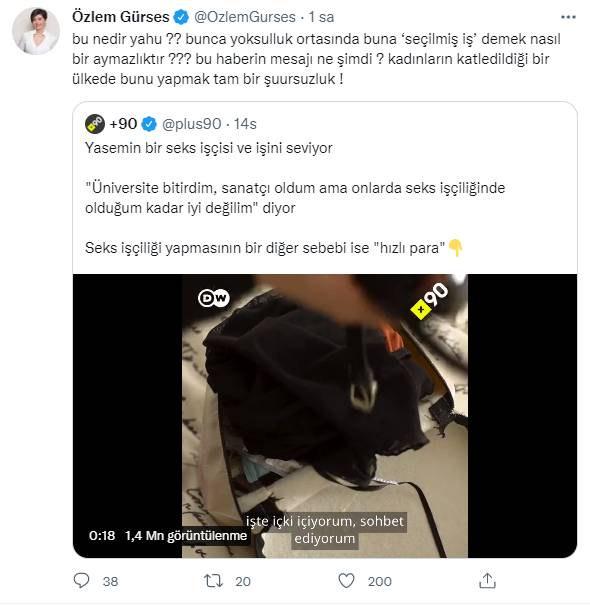Click Özlem Gürses verified badge
590x605 pixels.
point(181,17)
